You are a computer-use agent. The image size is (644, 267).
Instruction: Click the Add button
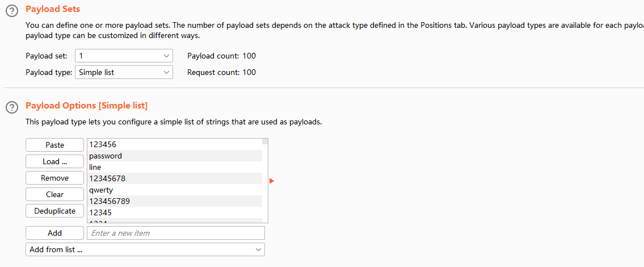click(54, 233)
